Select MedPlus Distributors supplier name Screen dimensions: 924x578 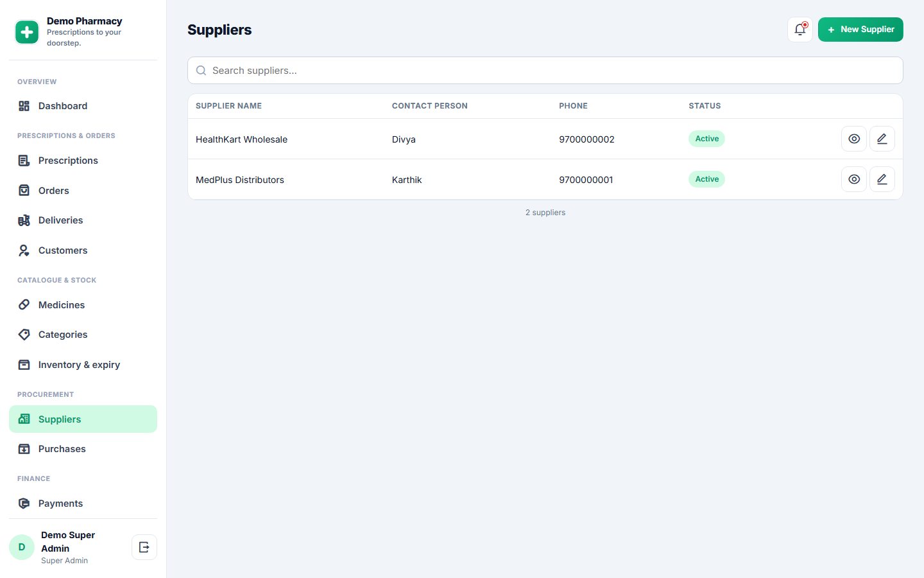point(240,180)
